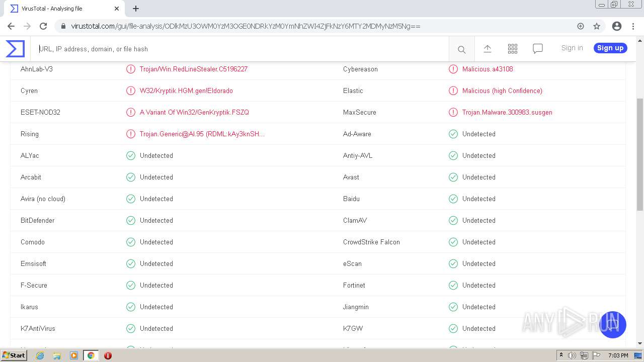Click the search magnifier icon
Screen dimensions: 644x362
(461, 49)
